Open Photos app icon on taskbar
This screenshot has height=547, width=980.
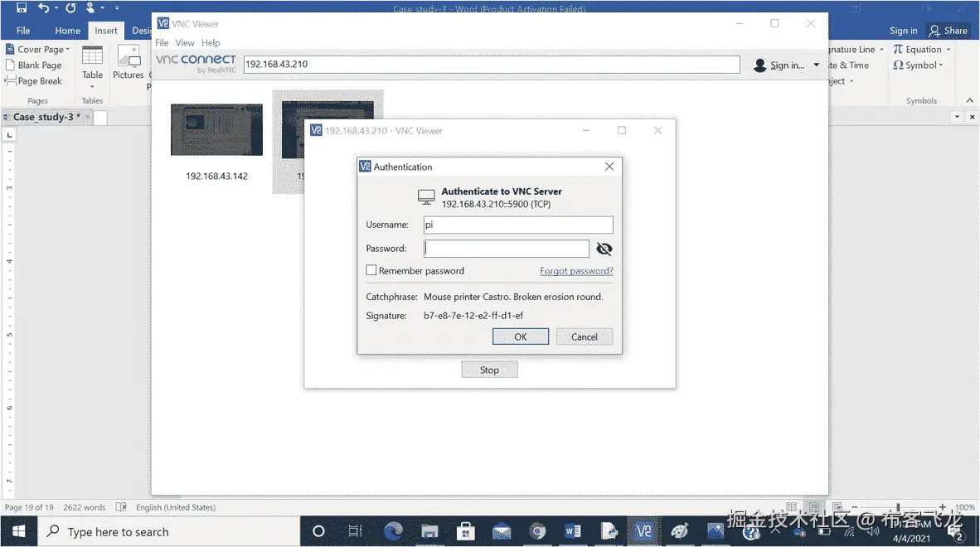coord(716,531)
